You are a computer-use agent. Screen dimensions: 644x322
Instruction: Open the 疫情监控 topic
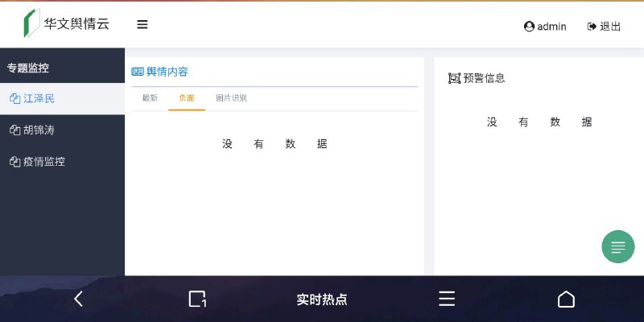tap(63, 162)
